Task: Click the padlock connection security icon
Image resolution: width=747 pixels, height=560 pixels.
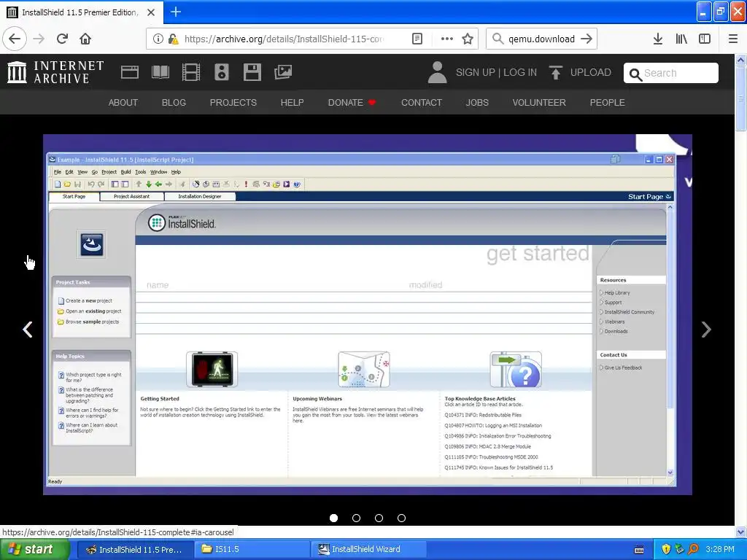Action: click(172, 39)
